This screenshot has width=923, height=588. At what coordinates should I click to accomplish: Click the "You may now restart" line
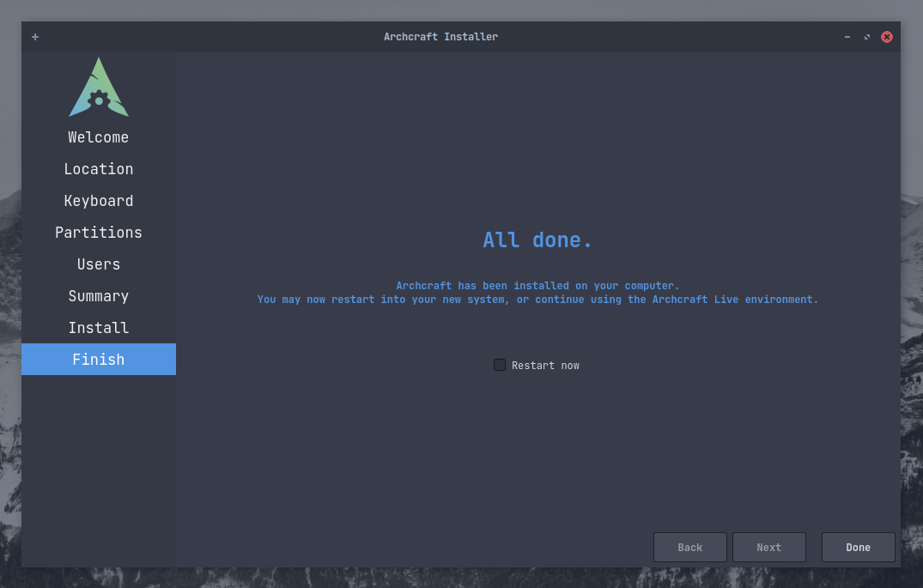click(537, 300)
